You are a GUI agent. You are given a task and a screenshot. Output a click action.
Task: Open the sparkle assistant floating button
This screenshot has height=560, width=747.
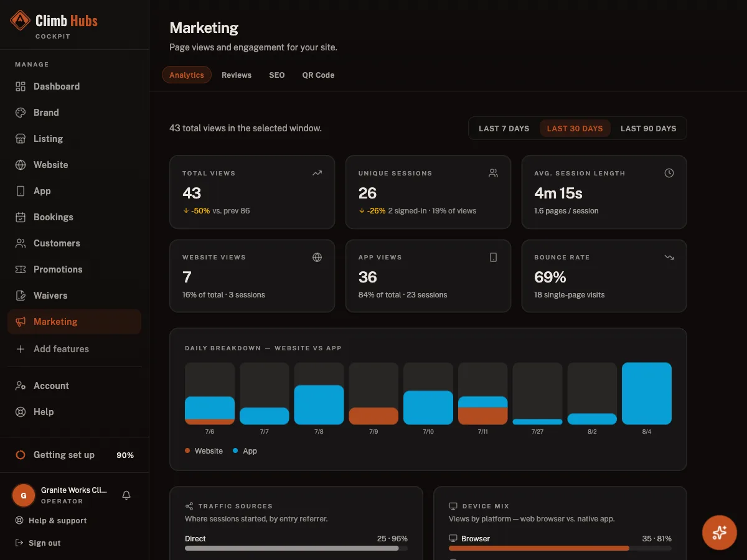720,532
